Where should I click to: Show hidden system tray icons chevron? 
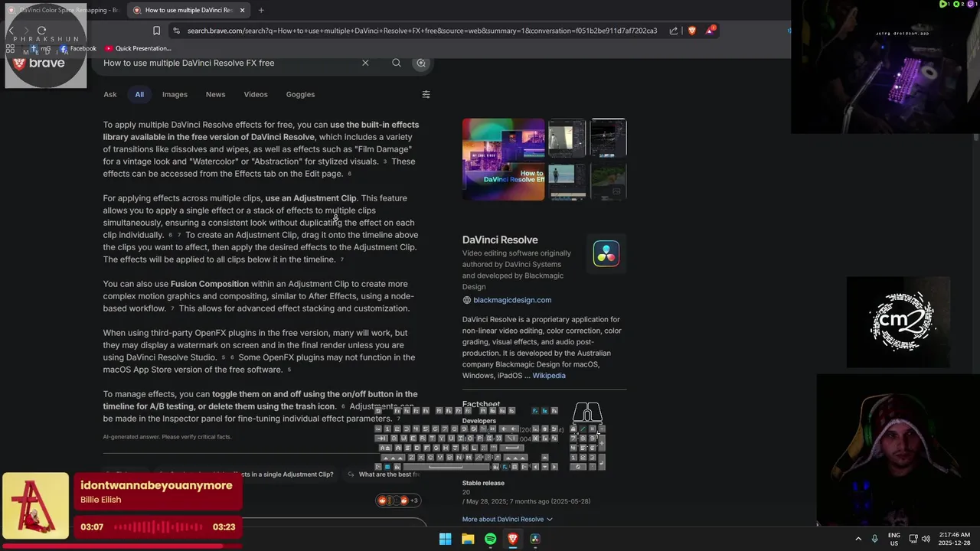coord(858,539)
